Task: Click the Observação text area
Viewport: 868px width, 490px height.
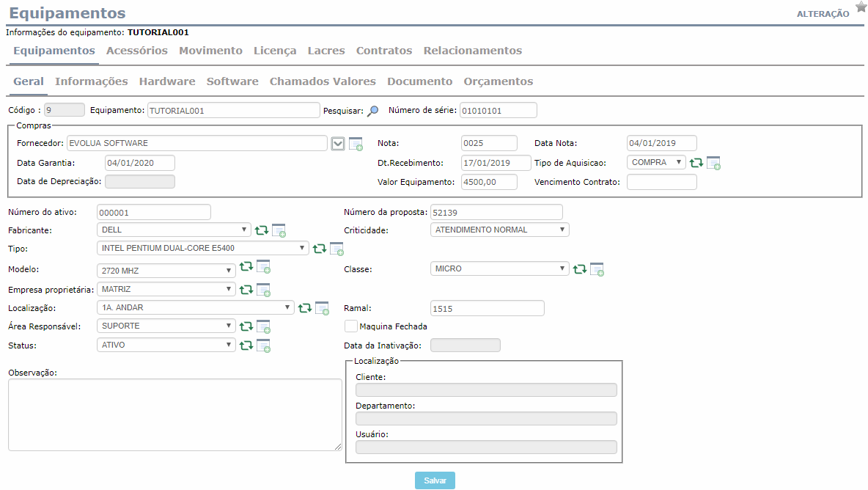Action: 174,414
